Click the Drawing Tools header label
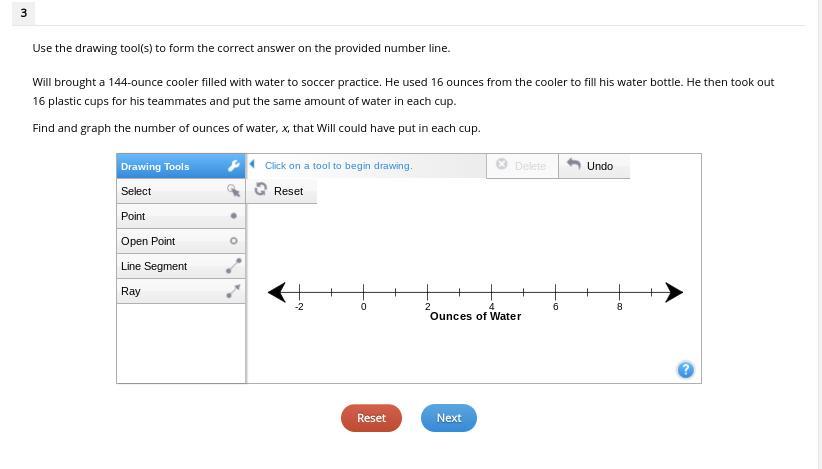 (x=155, y=166)
